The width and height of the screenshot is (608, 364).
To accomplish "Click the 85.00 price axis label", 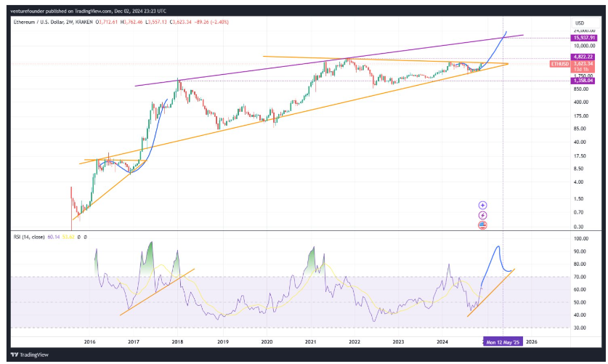I will pyautogui.click(x=580, y=129).
